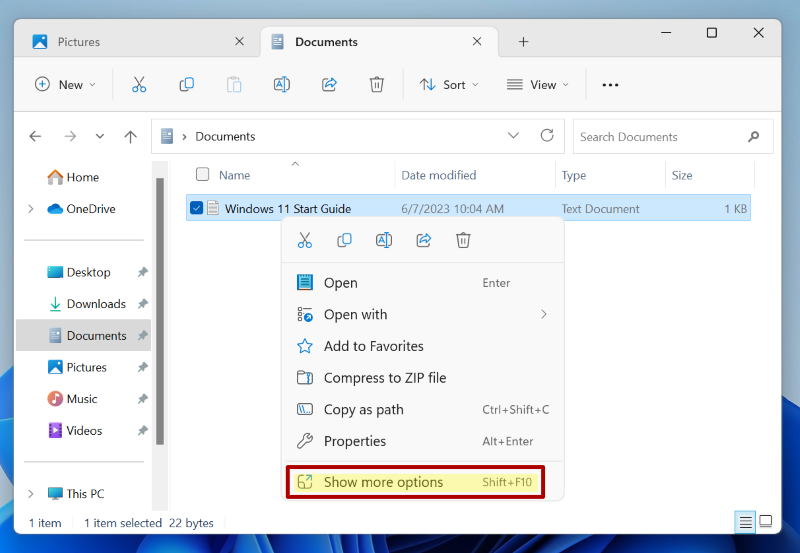Viewport: 800px width, 553px height.
Task: Close the Pictures tab
Action: click(x=239, y=41)
